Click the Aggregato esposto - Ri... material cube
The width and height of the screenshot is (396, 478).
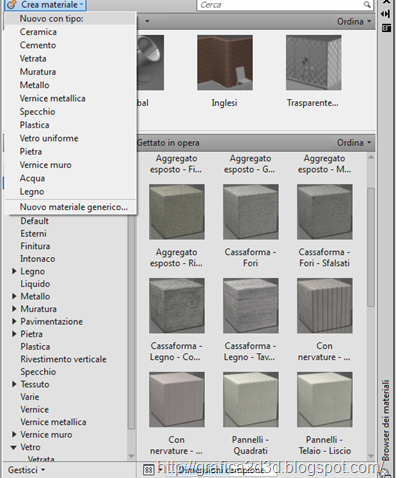coord(177,212)
